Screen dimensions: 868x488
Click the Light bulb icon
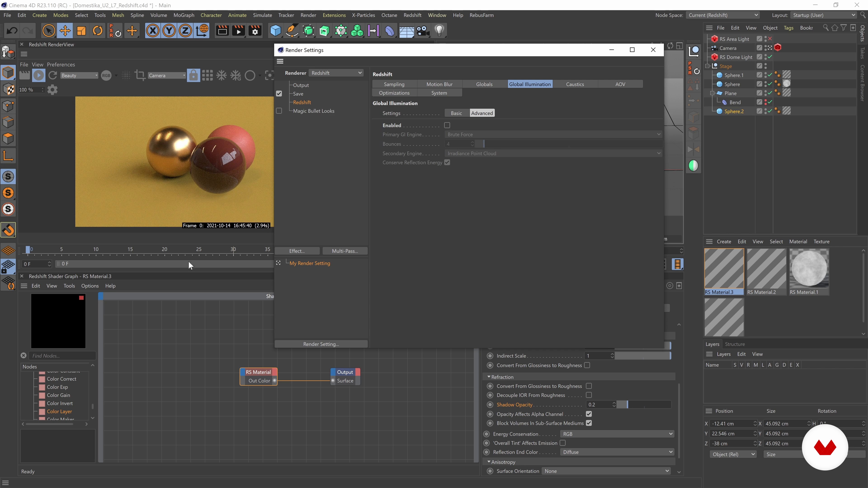[439, 31]
